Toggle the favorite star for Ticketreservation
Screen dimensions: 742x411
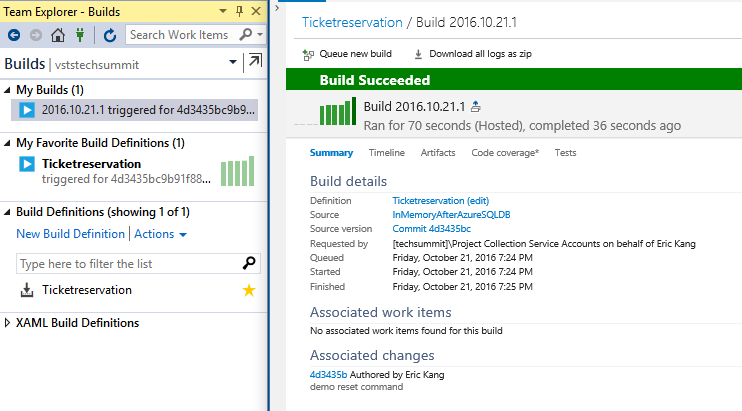click(x=251, y=290)
